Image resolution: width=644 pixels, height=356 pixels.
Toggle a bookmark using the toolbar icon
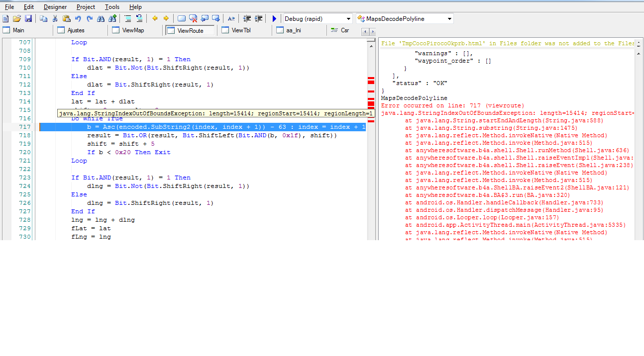pyautogui.click(x=182, y=18)
